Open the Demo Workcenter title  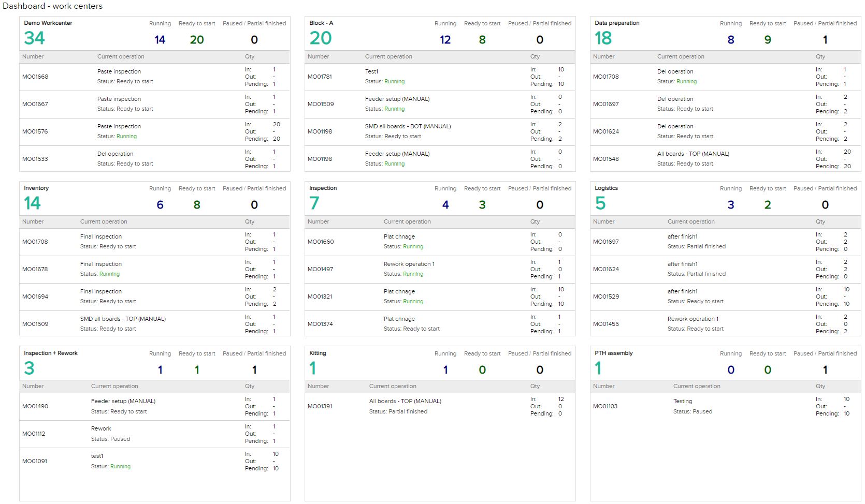coord(48,23)
